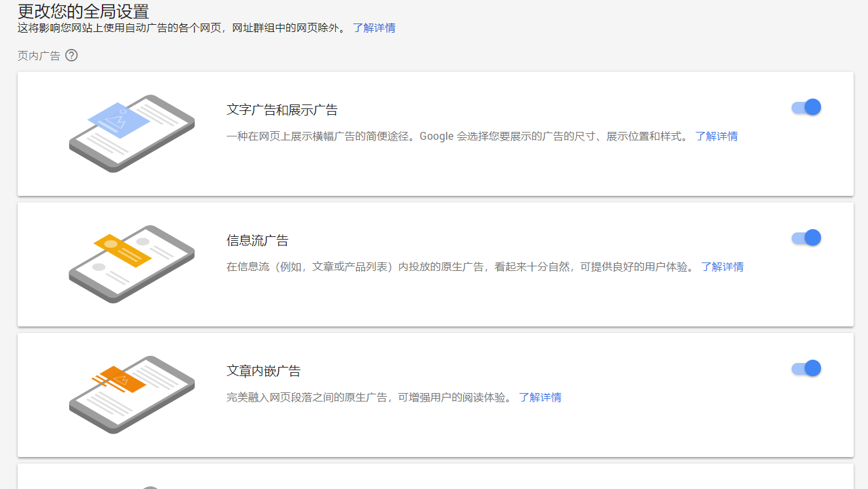This screenshot has height=489, width=868.
Task: Click the 信息流广告 description text
Action: tap(460, 266)
